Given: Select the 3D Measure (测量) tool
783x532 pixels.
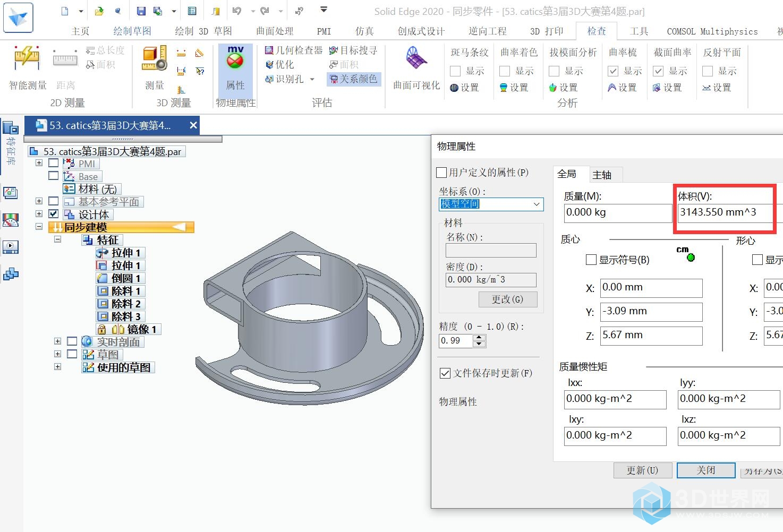Looking at the screenshot, I should click(x=155, y=67).
